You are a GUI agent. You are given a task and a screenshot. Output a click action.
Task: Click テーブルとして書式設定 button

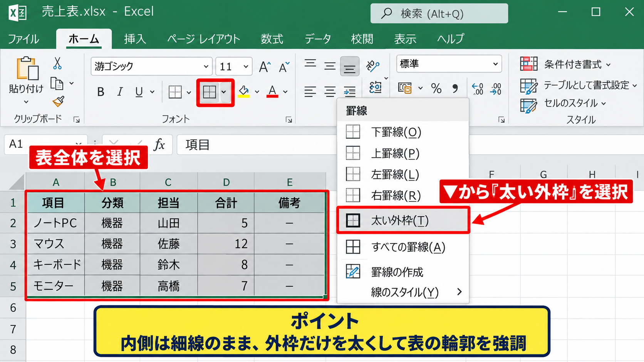tap(579, 85)
